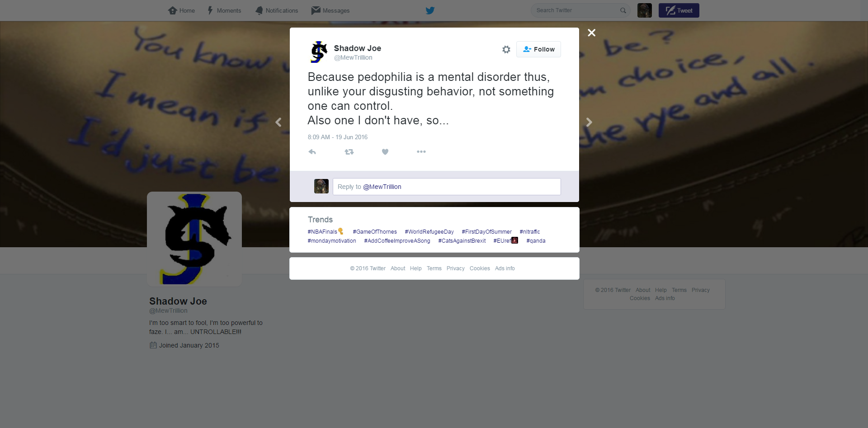Close the tweet overlay with X
The image size is (868, 428).
click(591, 33)
